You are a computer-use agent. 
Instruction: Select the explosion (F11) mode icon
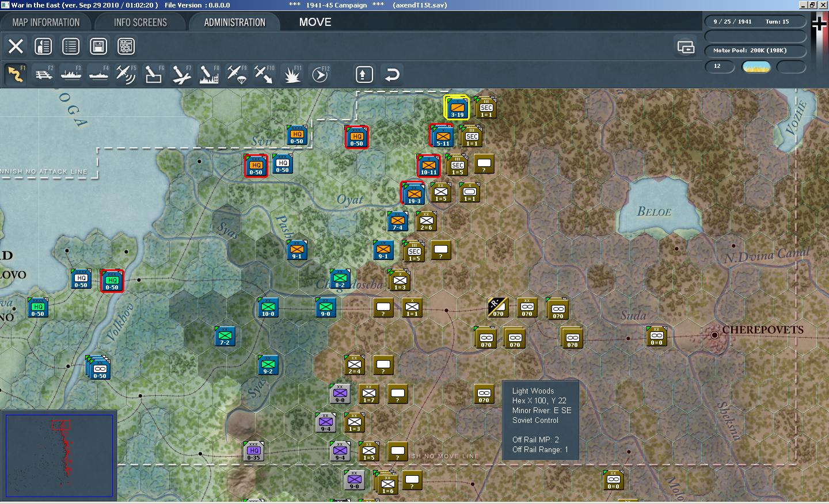(x=292, y=74)
